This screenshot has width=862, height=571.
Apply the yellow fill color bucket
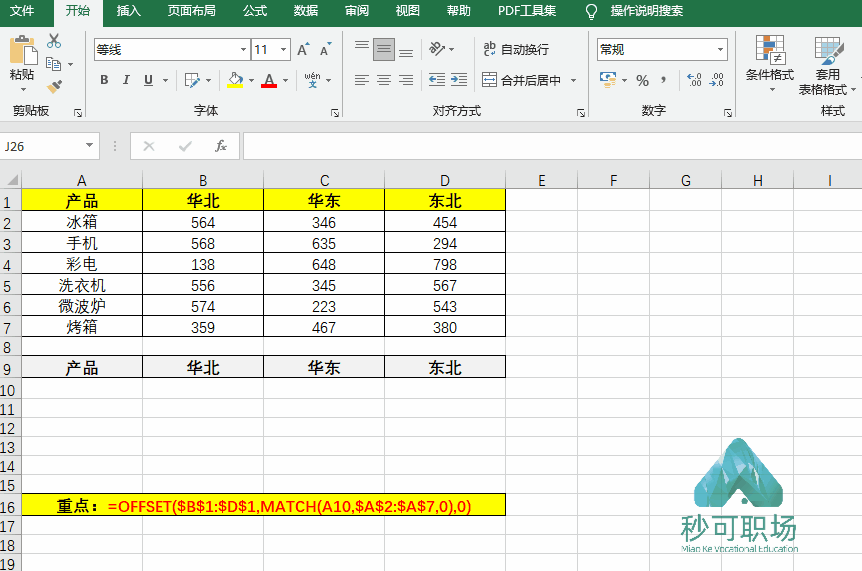tap(235, 80)
